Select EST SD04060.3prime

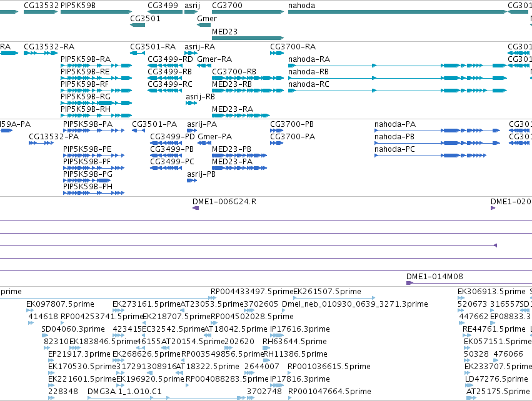click(x=73, y=329)
